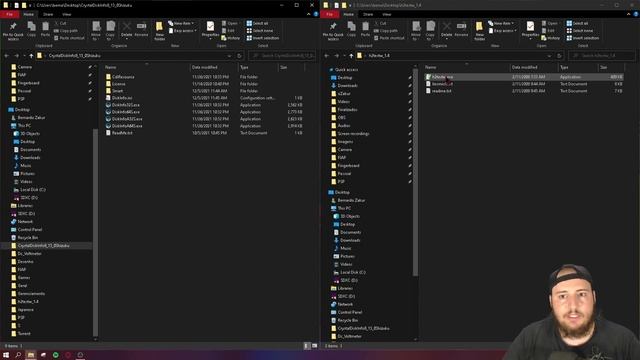Image resolution: width=640 pixels, height=360 pixels.
Task: Open Properties in left window ribbon
Action: click(210, 30)
